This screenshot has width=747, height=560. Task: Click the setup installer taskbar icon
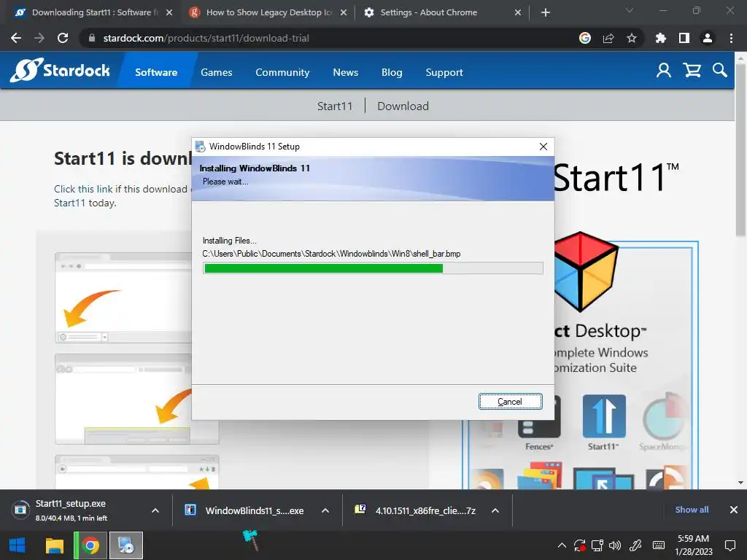click(126, 545)
